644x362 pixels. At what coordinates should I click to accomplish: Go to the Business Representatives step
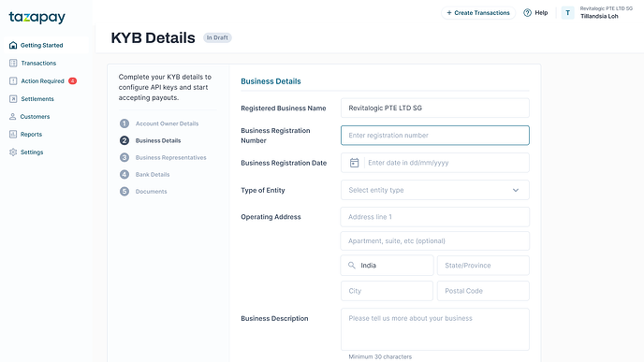click(x=171, y=157)
